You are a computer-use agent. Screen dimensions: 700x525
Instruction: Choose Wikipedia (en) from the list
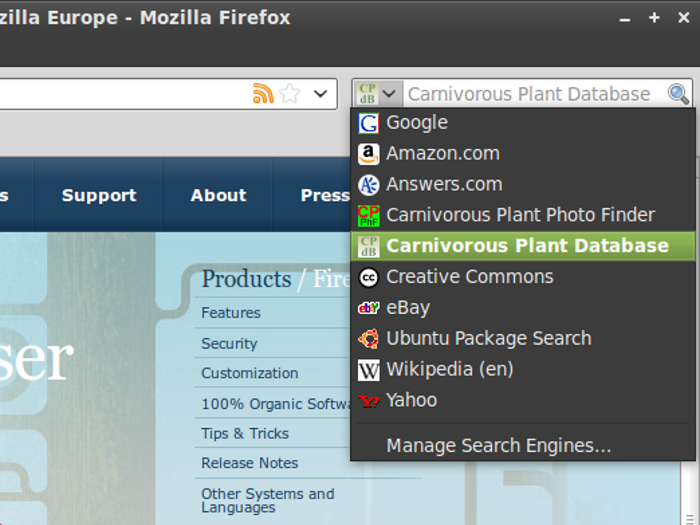point(523,369)
